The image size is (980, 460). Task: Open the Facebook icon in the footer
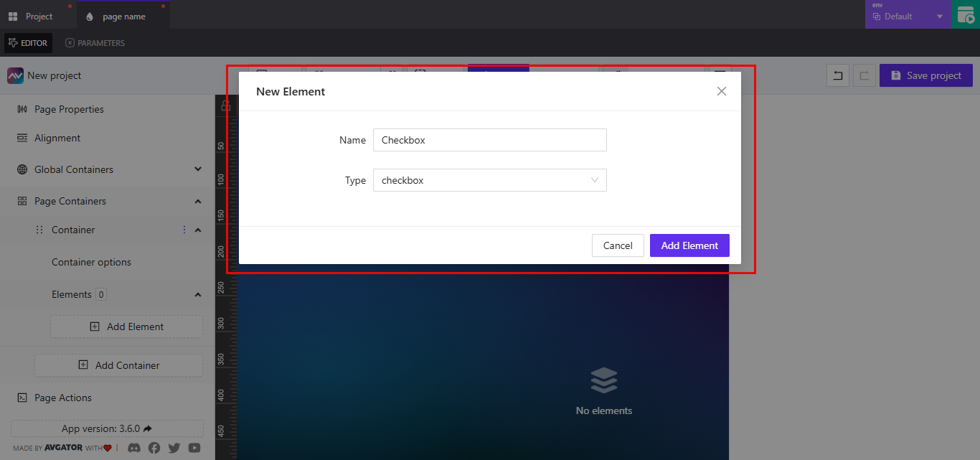154,447
